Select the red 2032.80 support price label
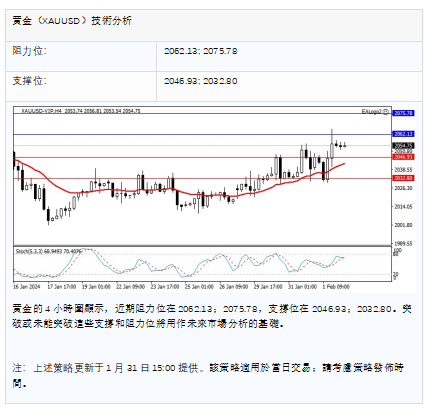Image resolution: width=426 pixels, height=409 pixels. pyautogui.click(x=403, y=178)
